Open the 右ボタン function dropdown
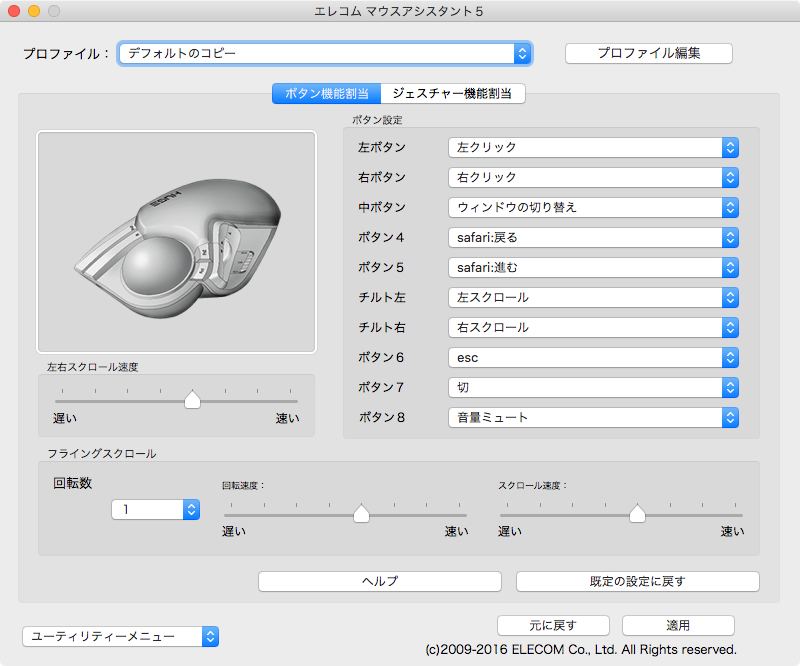The width and height of the screenshot is (800, 666). [593, 178]
